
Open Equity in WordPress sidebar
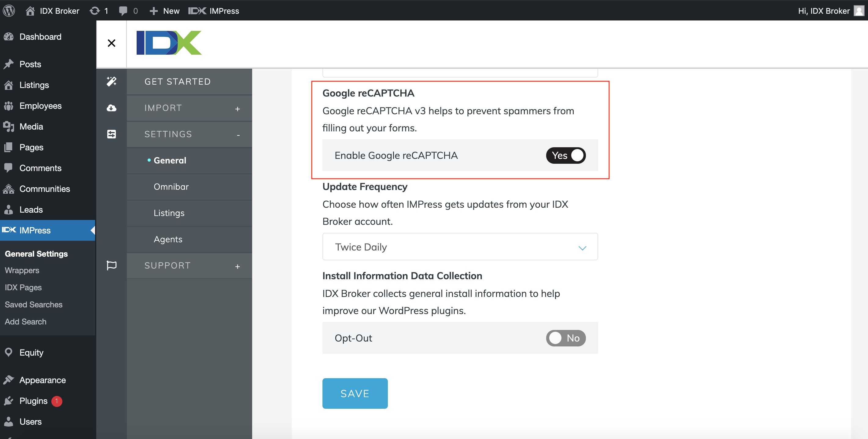pos(48,353)
